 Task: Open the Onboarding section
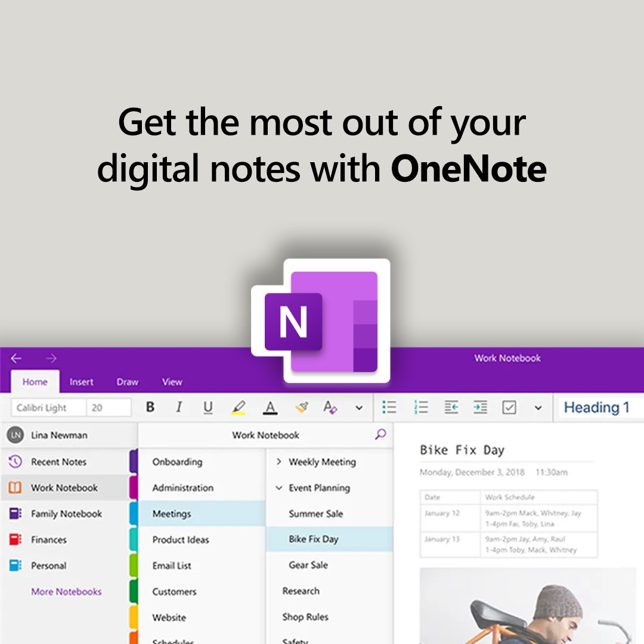(x=202, y=462)
